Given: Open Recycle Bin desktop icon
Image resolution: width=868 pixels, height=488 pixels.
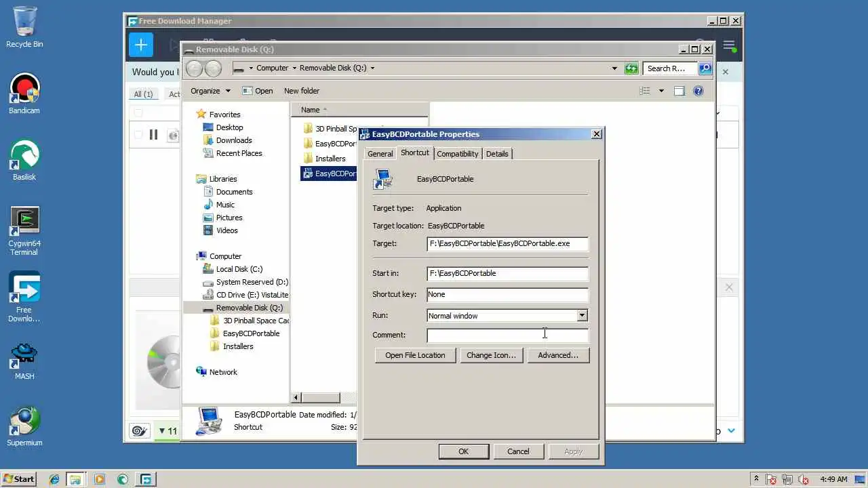Looking at the screenshot, I should (24, 27).
